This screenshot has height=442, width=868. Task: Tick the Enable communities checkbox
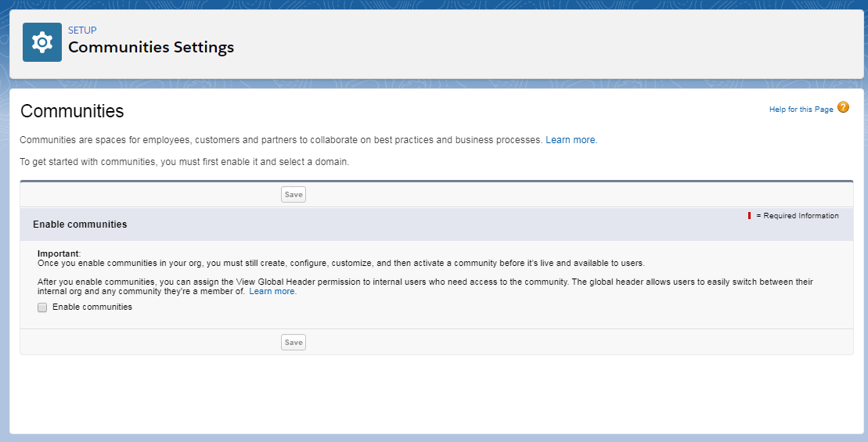coord(42,307)
